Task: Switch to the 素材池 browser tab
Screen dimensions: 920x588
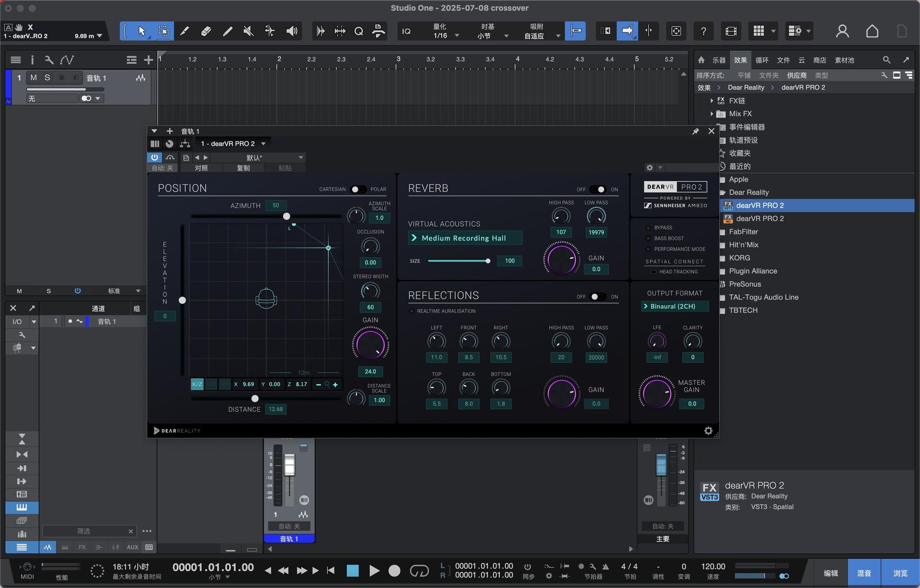Action: click(x=844, y=60)
